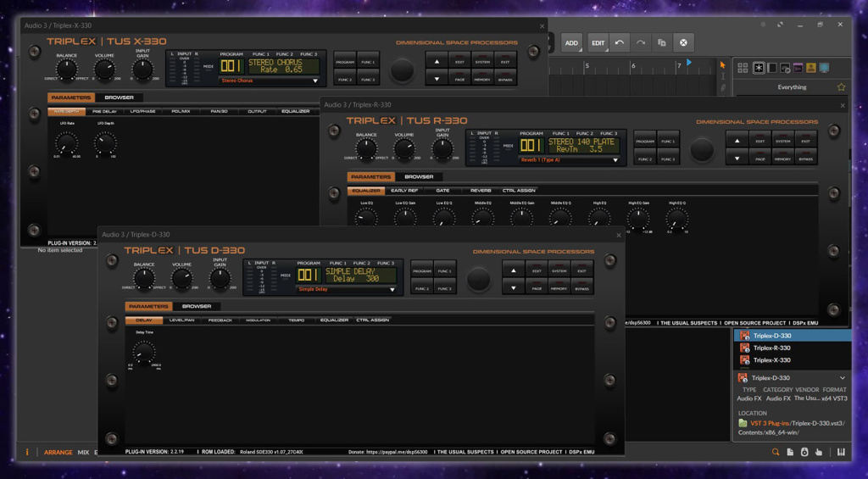This screenshot has width=868, height=479.
Task: Click the green folder icon under LOCATION
Action: [743, 423]
